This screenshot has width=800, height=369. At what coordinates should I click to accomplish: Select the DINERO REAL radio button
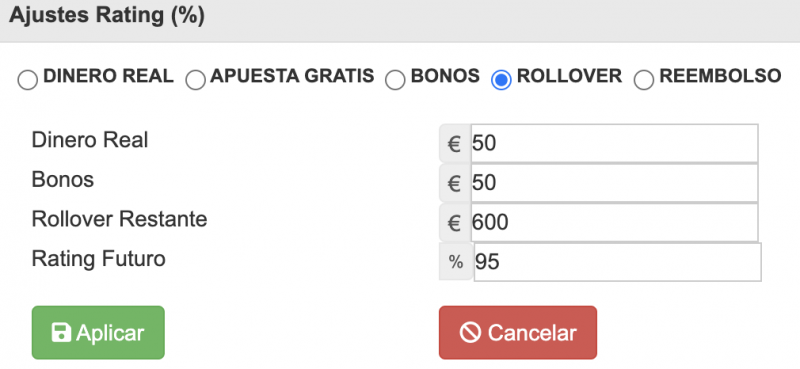point(28,80)
